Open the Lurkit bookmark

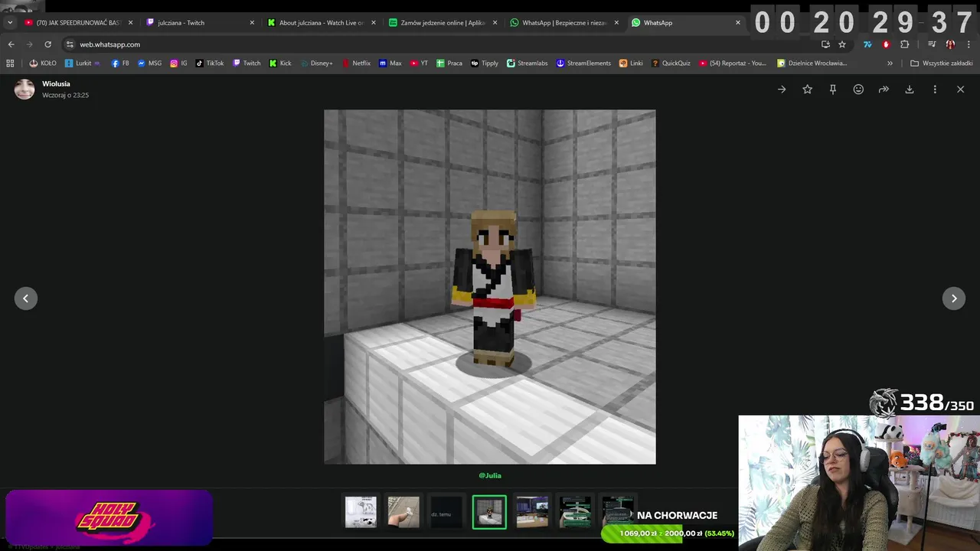point(83,64)
